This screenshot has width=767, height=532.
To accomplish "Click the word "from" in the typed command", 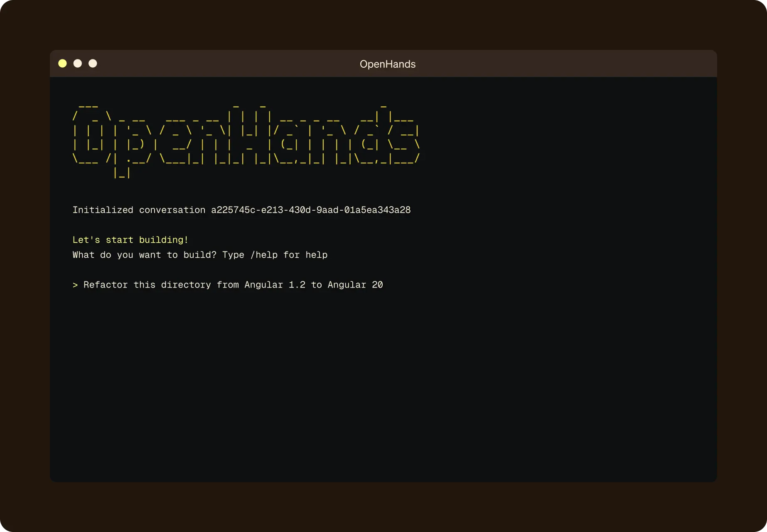I will tap(228, 285).
